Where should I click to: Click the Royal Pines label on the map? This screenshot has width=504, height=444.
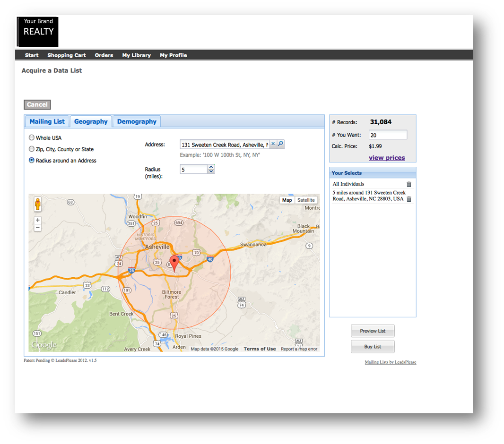point(188,336)
